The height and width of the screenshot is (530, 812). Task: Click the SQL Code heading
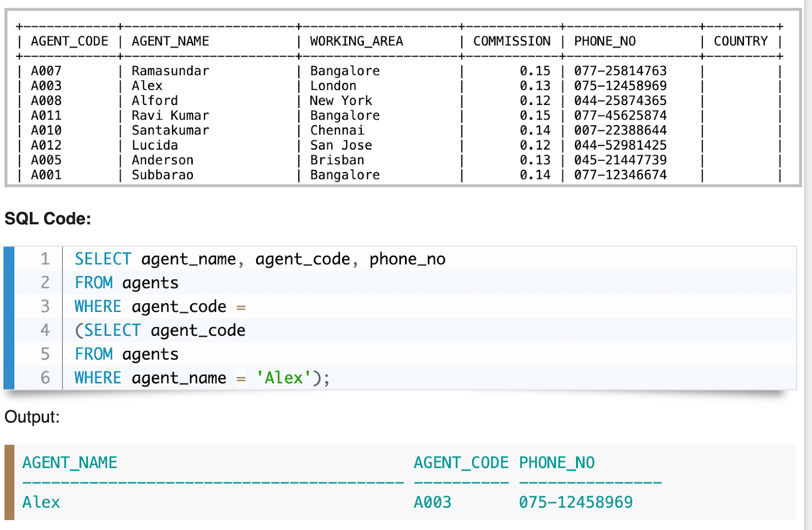pyautogui.click(x=48, y=219)
